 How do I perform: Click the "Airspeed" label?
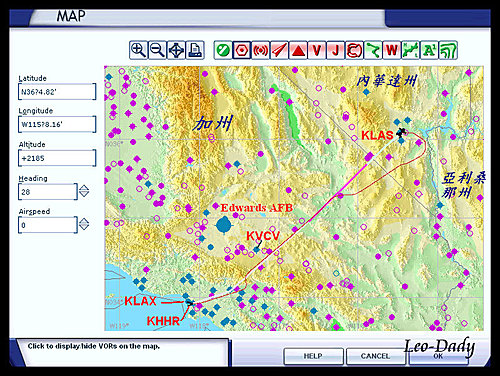pos(34,212)
